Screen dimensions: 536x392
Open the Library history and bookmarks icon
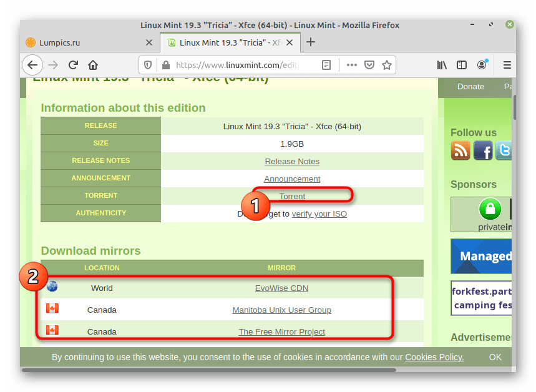coord(442,65)
